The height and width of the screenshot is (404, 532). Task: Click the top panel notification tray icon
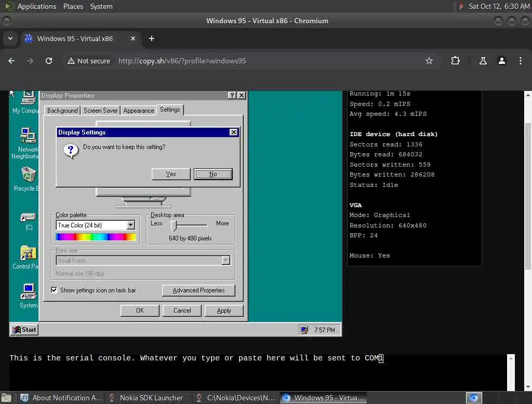tap(461, 6)
